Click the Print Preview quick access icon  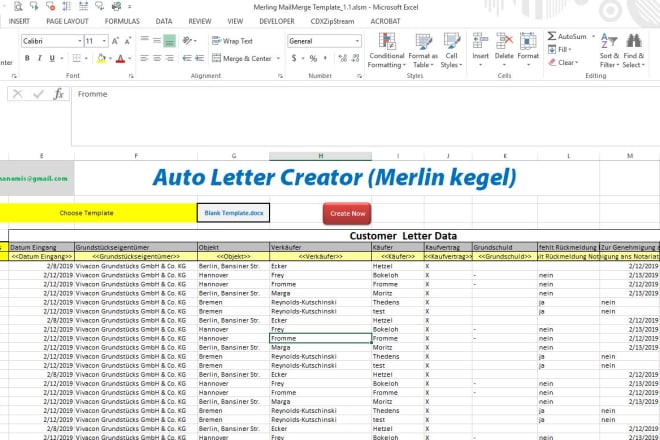pyautogui.click(x=18, y=6)
